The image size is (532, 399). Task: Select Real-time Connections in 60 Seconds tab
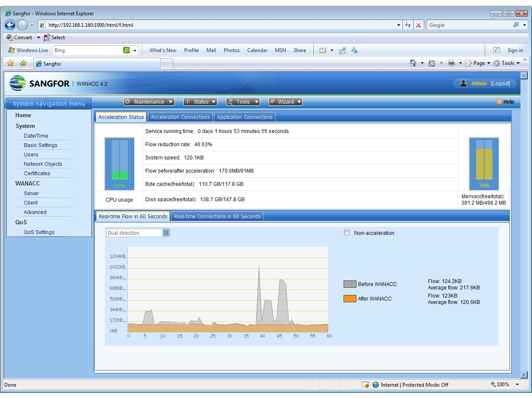[217, 216]
